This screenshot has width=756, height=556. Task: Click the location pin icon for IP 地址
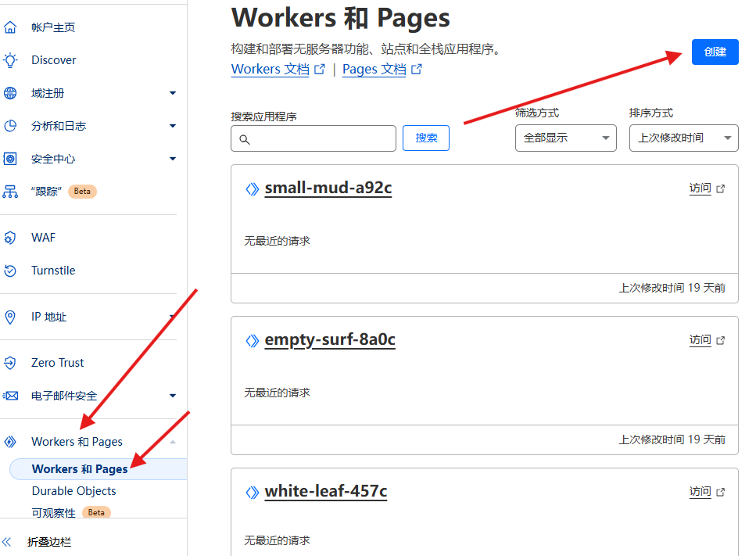(x=10, y=317)
